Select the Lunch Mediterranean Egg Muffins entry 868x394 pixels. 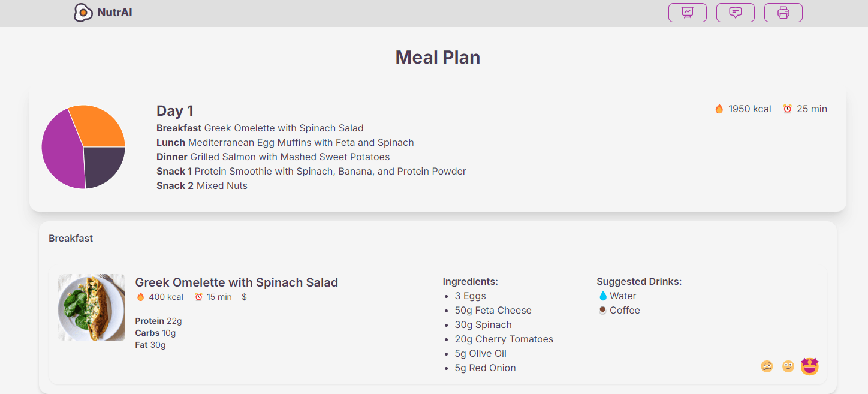(285, 142)
